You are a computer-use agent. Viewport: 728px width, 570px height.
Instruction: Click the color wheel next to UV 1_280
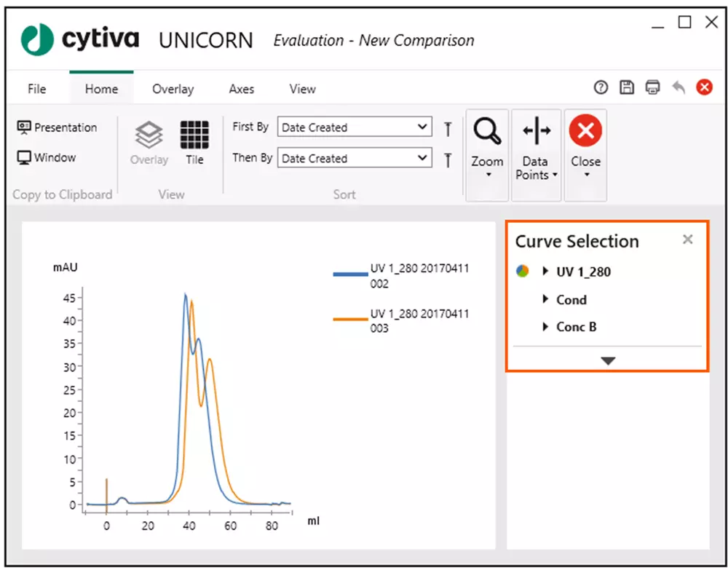(521, 271)
